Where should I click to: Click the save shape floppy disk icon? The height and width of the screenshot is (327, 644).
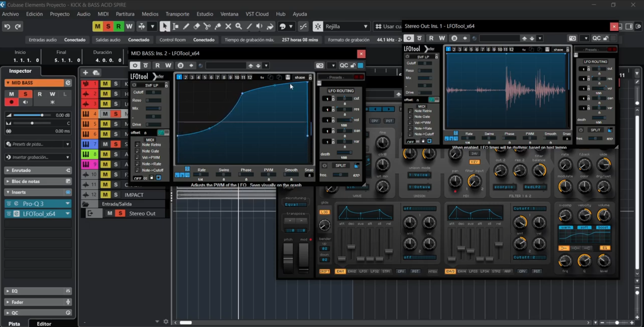point(288,77)
